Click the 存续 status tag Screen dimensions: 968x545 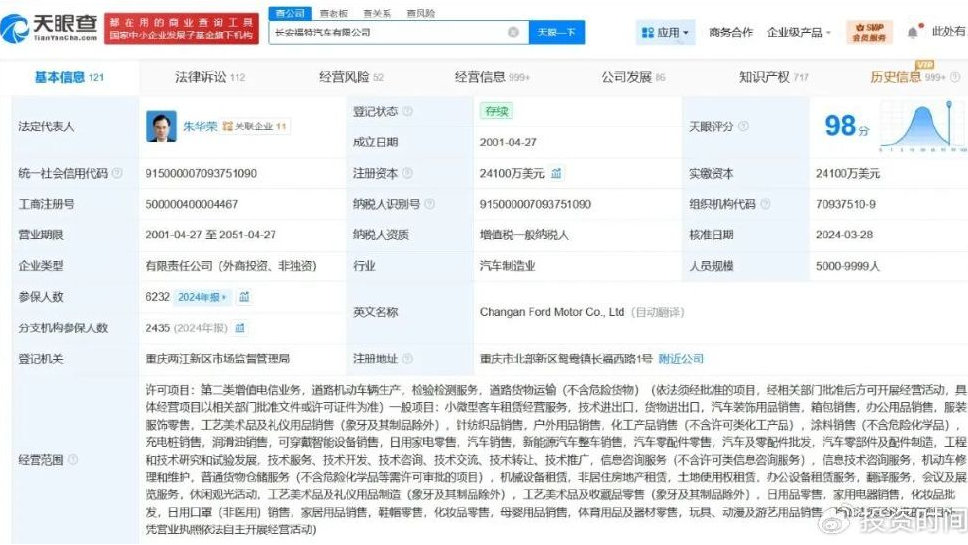point(496,111)
